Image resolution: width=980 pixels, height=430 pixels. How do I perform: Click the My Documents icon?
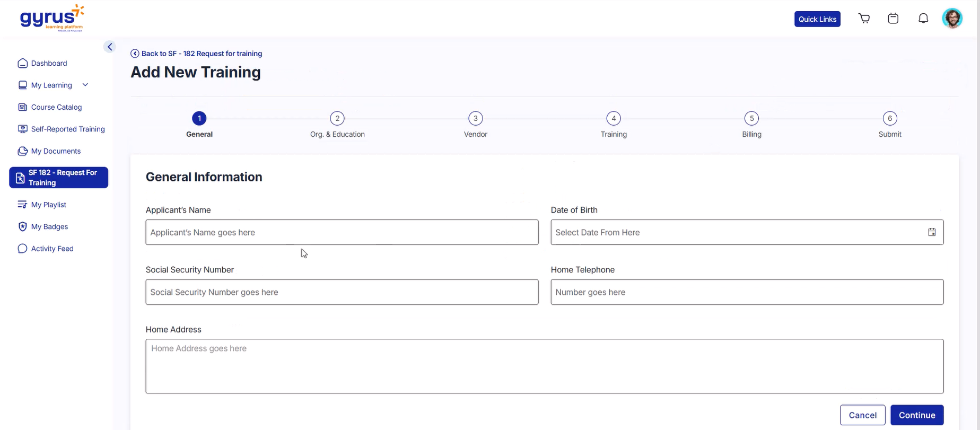pyautogui.click(x=22, y=151)
